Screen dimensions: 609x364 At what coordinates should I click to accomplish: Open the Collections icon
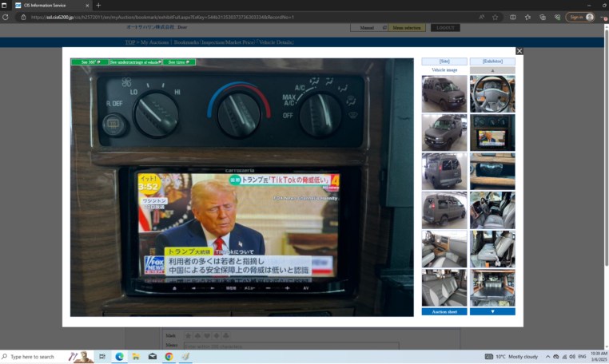543,17
